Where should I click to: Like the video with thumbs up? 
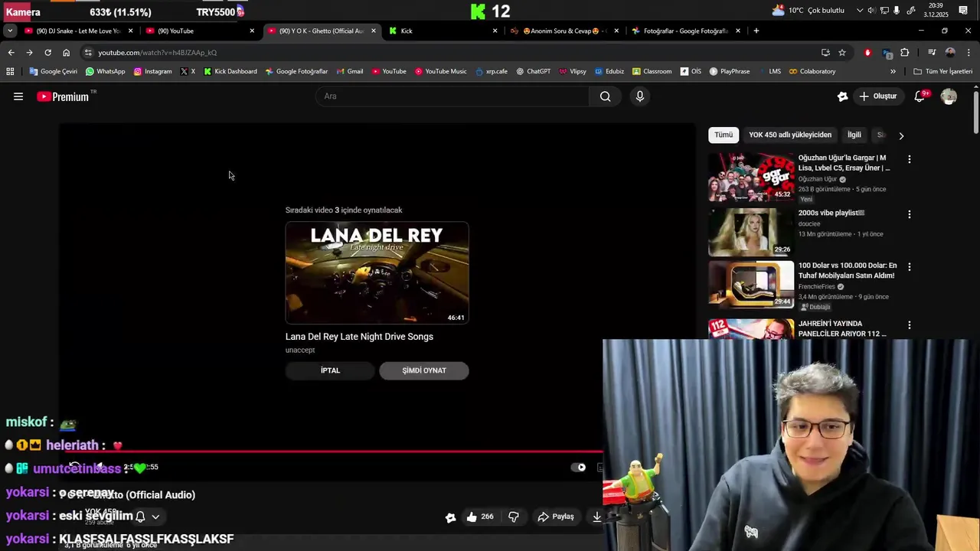[x=480, y=517]
